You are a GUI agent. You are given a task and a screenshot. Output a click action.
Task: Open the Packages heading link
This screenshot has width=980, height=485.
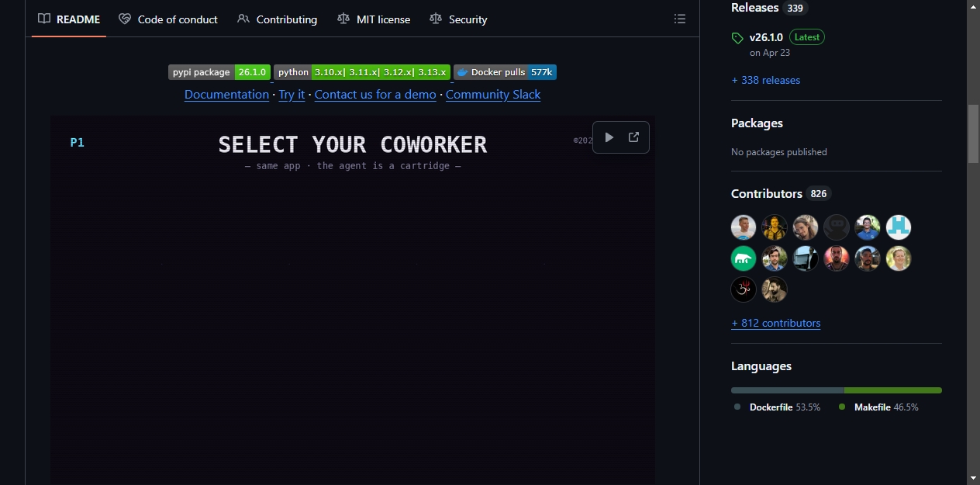757,123
